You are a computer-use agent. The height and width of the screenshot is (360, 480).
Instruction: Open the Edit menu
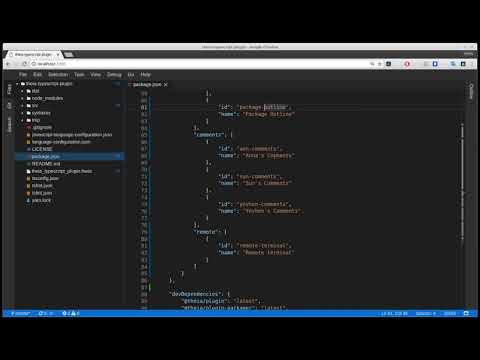pos(37,75)
